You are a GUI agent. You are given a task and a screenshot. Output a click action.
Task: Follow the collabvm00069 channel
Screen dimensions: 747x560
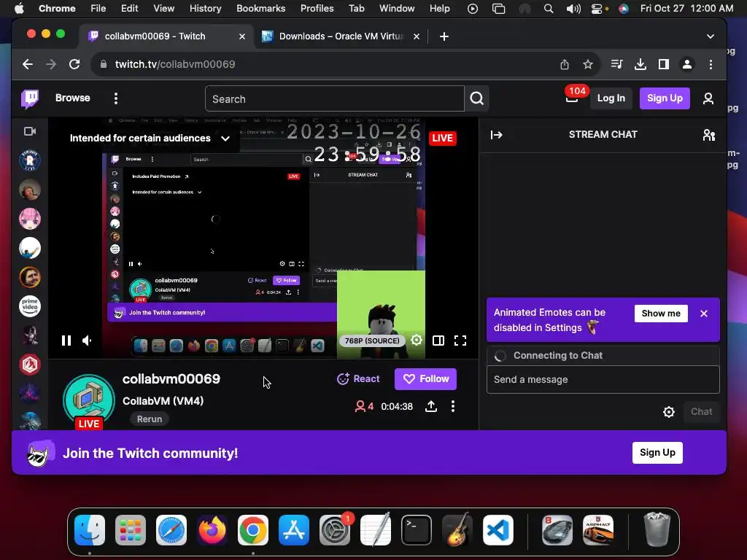425,379
